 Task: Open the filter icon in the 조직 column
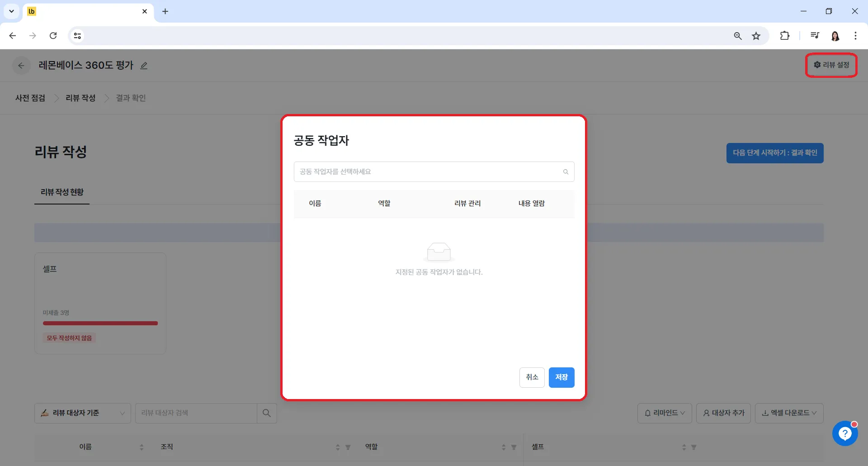pos(348,447)
